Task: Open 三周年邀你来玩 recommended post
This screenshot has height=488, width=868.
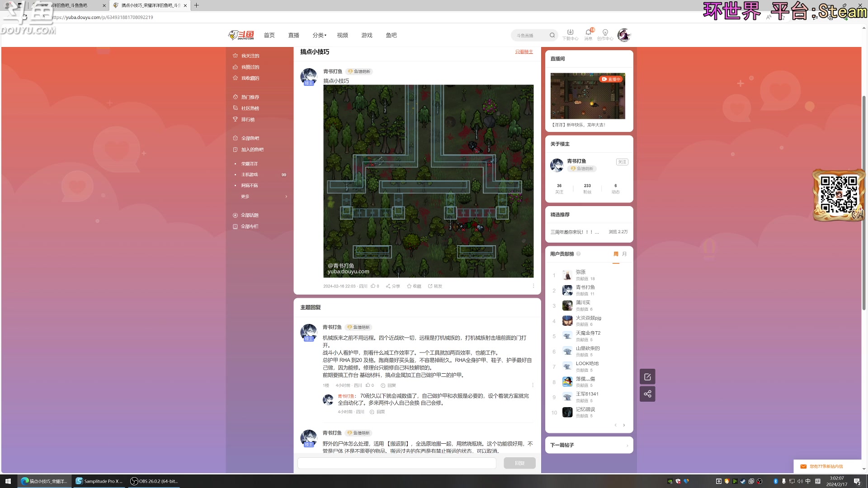Action: 574,232
